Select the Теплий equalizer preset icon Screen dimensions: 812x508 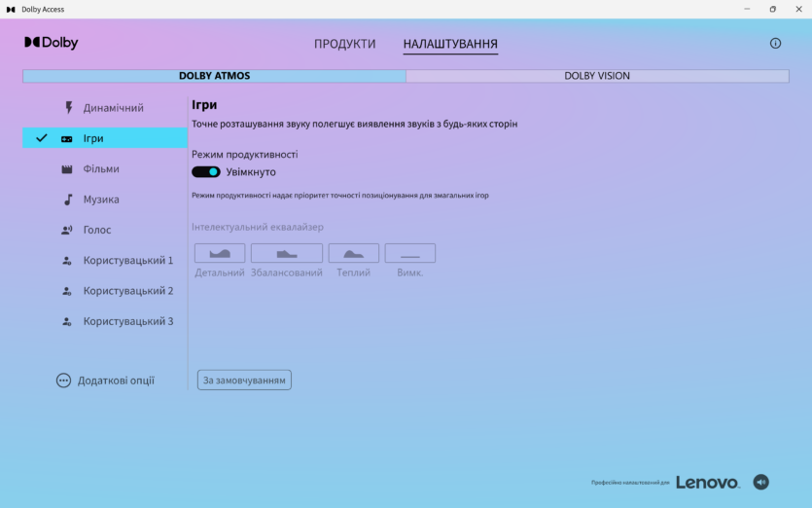[354, 253]
